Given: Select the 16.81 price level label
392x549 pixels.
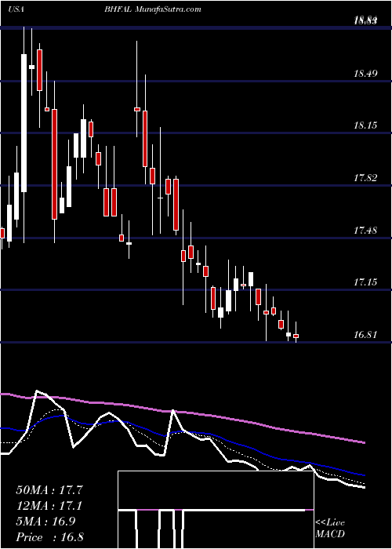Looking at the screenshot, I should click(365, 335).
